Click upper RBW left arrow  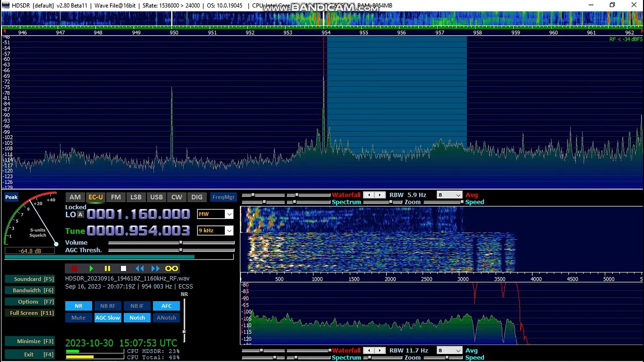tap(369, 195)
